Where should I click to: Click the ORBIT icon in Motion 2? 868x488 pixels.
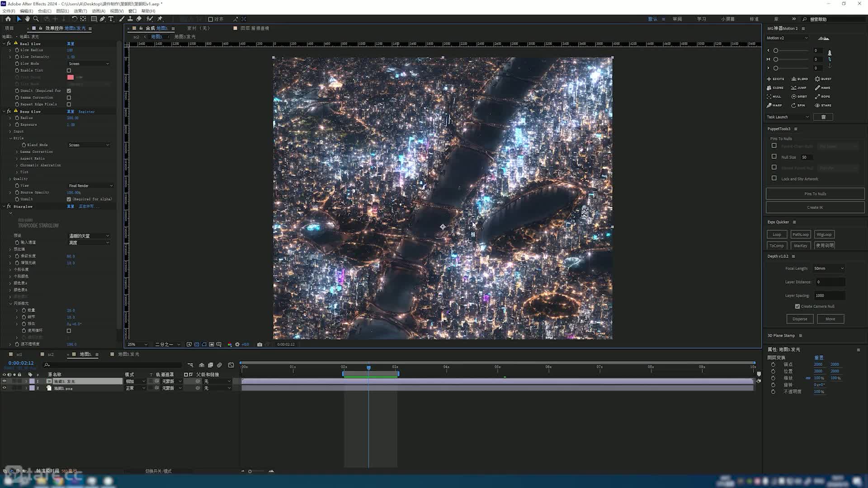[x=794, y=96]
